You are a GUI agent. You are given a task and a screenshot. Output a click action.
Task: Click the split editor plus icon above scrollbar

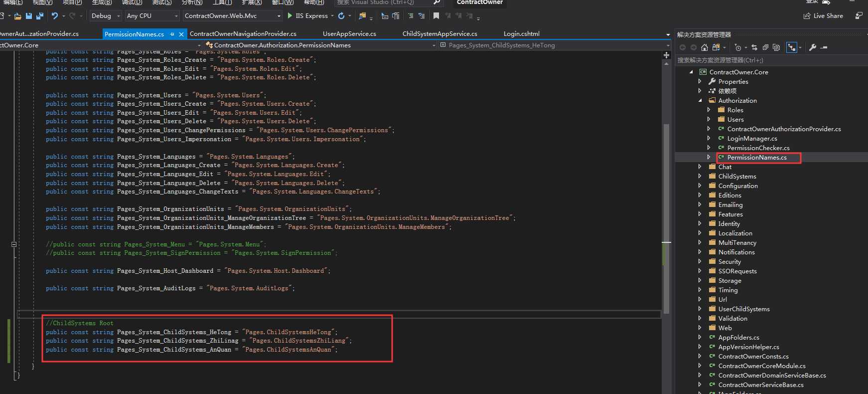[x=667, y=55]
